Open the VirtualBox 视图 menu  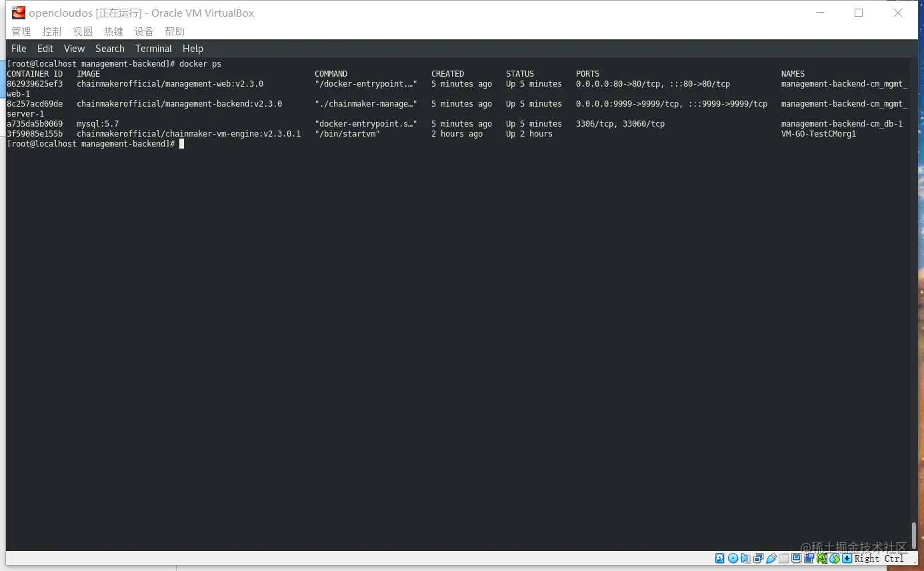(83, 31)
